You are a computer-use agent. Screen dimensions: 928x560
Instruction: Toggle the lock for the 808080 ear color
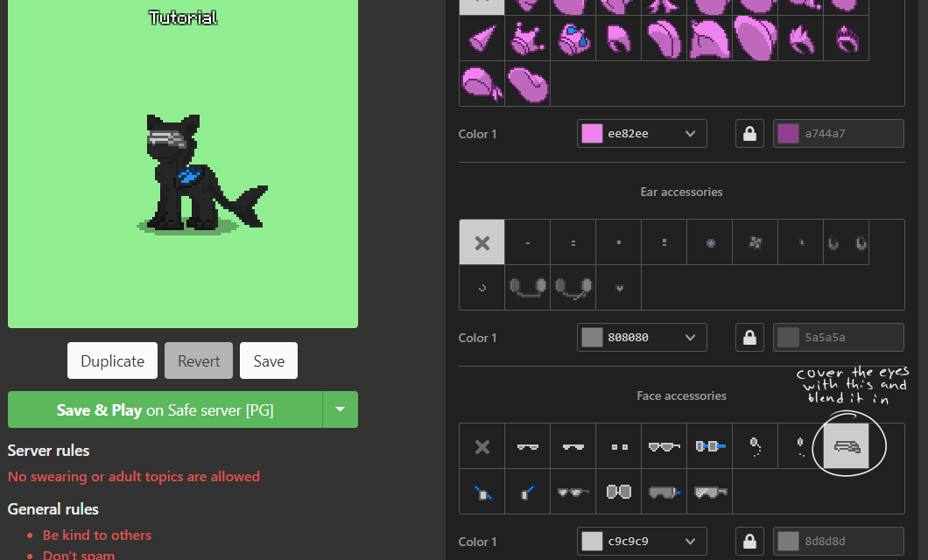(x=749, y=338)
